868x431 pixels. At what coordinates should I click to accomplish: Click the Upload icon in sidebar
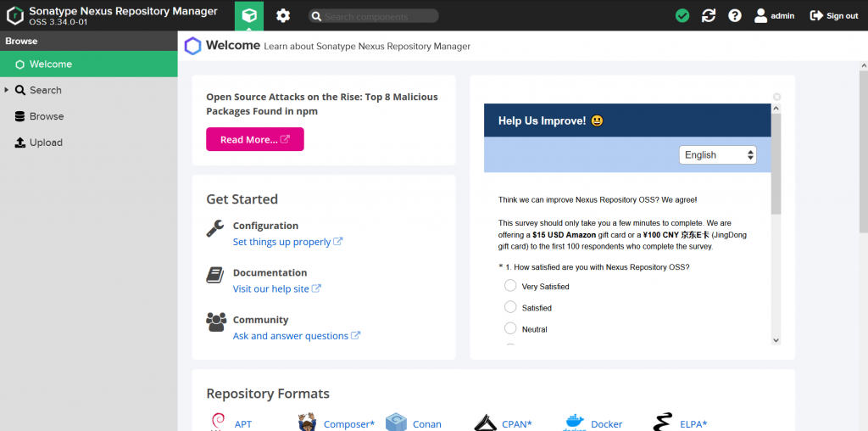20,143
